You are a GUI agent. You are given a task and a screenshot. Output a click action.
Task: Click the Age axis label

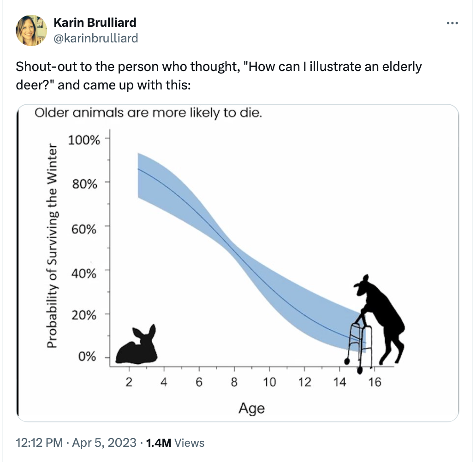(x=251, y=408)
